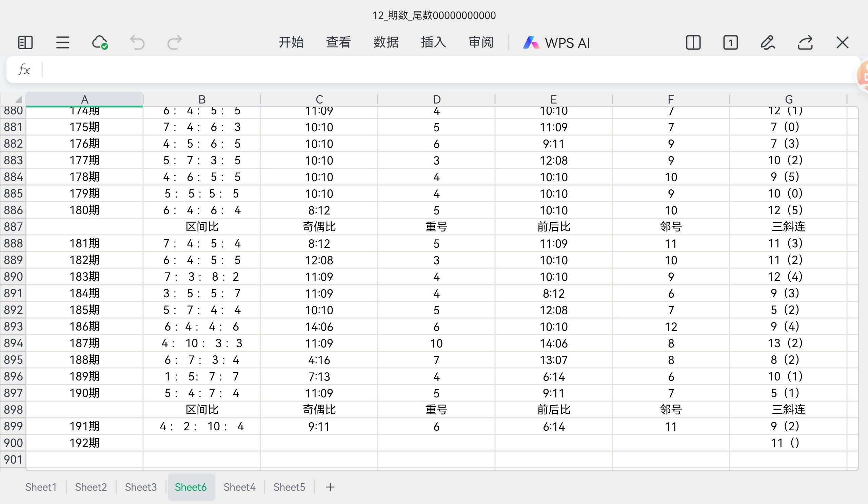
Task: Select cell with 7: 3: 8: 2
Action: [x=202, y=277]
